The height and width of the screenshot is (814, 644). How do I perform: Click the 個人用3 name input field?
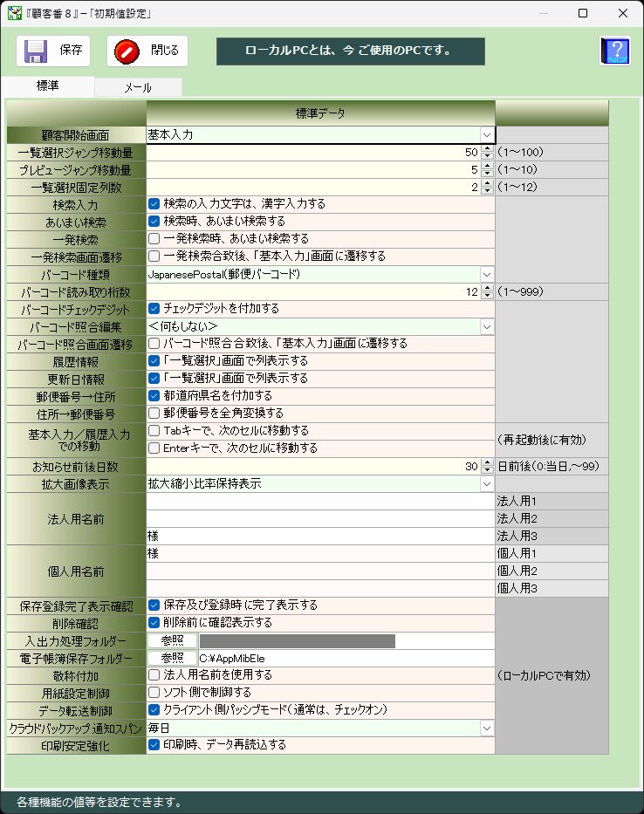[x=320, y=588]
